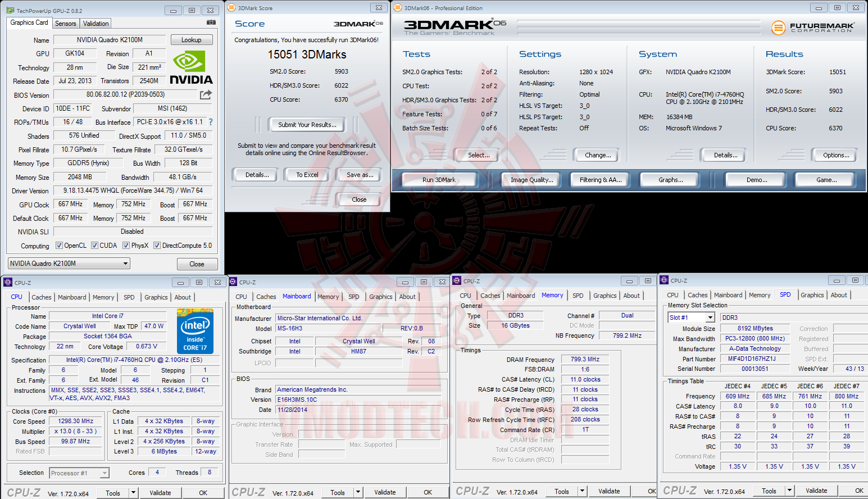Click Validate in the CPU-Z processor window
868x499 pixels.
coord(160,493)
